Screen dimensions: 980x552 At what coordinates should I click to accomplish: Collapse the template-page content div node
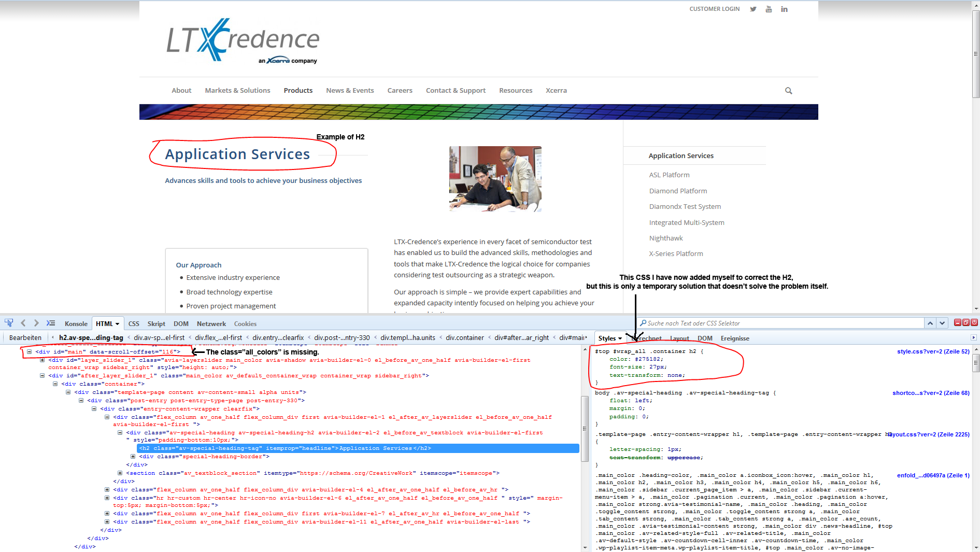coord(68,392)
